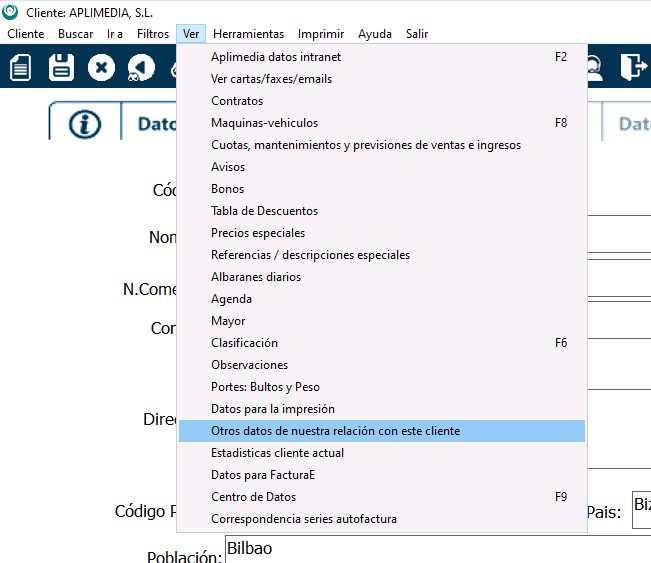Click the exit door icon in toolbar
Image resolution: width=651 pixels, height=563 pixels.
pos(632,67)
